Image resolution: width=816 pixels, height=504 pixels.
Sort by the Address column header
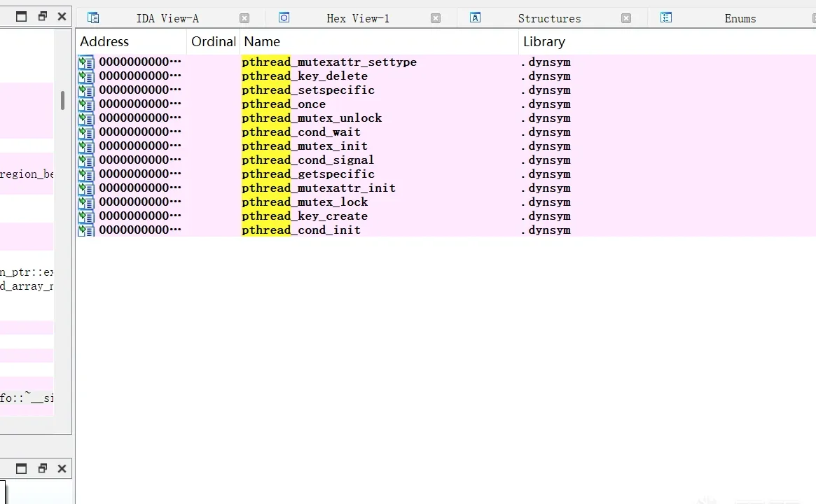pyautogui.click(x=131, y=41)
